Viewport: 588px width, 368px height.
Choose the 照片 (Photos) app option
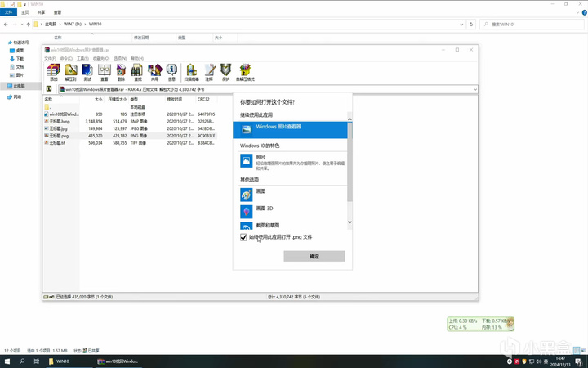pyautogui.click(x=292, y=162)
